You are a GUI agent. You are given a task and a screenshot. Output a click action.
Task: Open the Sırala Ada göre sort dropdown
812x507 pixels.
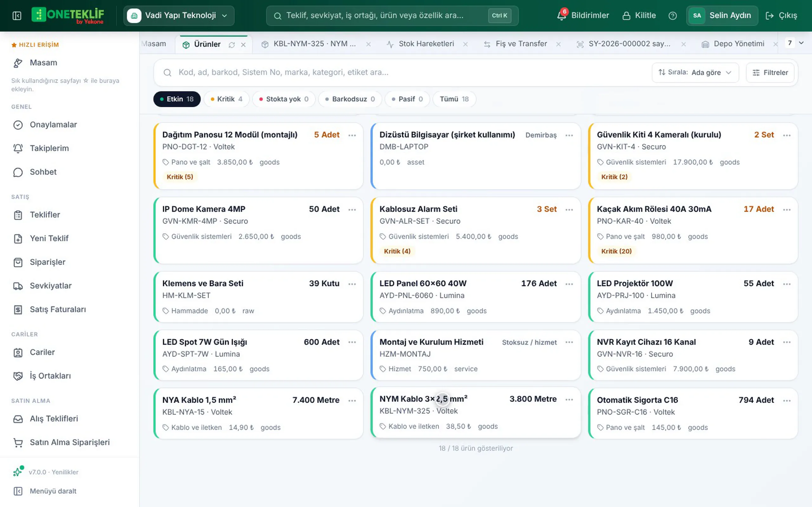tap(695, 73)
